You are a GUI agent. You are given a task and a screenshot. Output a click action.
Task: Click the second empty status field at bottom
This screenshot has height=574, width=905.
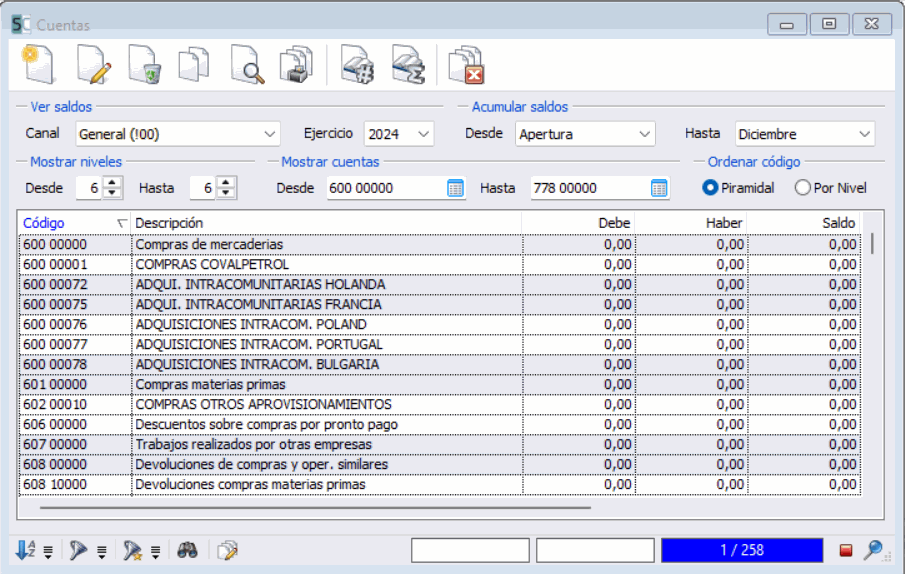coord(595,550)
